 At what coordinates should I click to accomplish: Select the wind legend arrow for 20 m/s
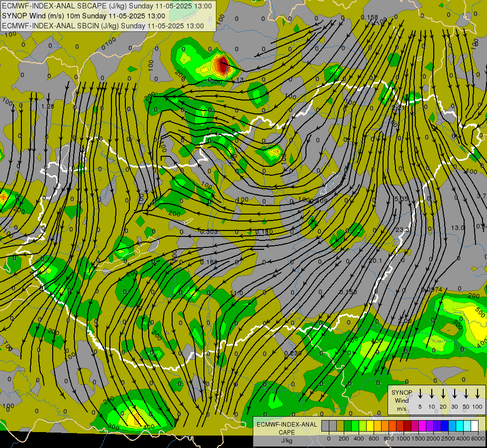coord(443,393)
